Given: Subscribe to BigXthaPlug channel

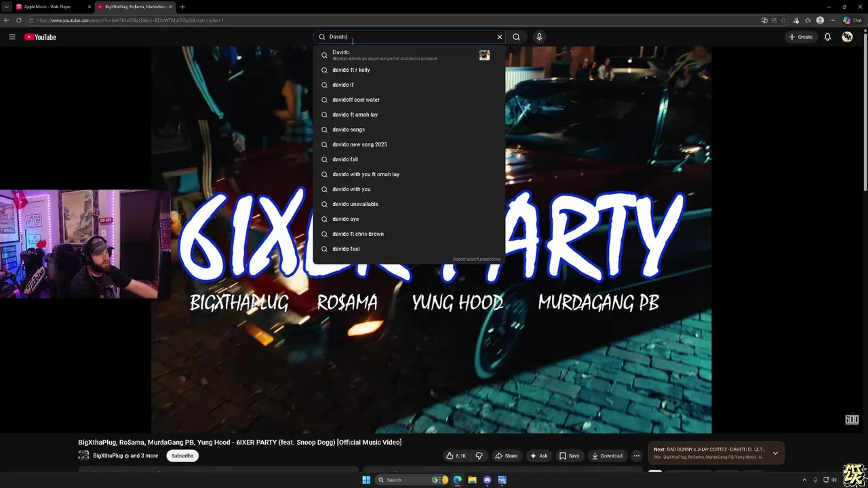Looking at the screenshot, I should coord(182,455).
